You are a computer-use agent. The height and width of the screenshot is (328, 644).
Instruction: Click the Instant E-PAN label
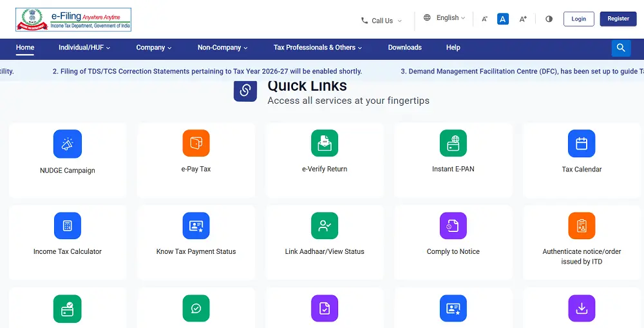tap(453, 169)
